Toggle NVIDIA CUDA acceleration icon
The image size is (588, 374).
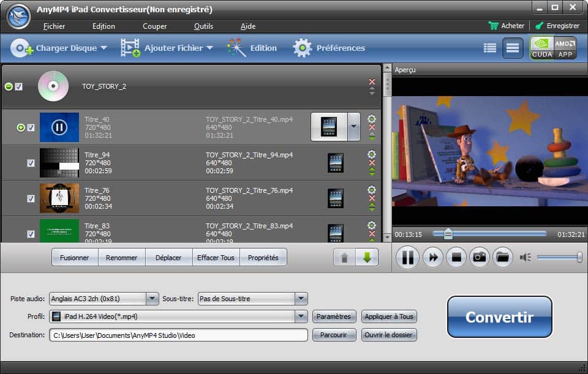(542, 48)
